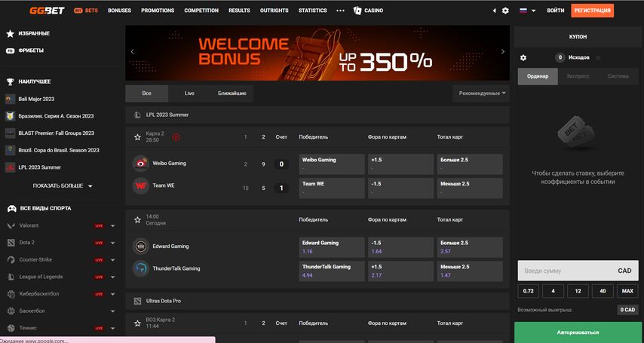Select the Valorant game icon
The height and width of the screenshot is (343, 644).
pyautogui.click(x=11, y=225)
